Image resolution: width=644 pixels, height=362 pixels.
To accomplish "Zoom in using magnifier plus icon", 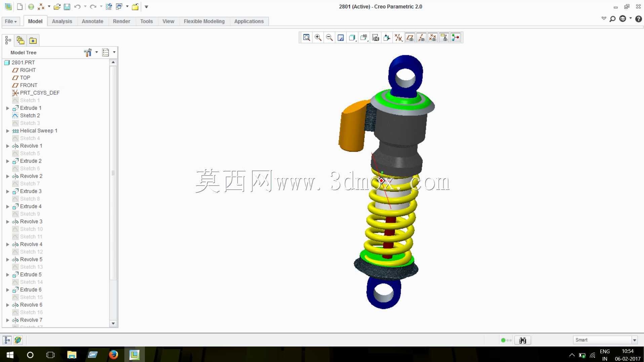I will point(318,37).
